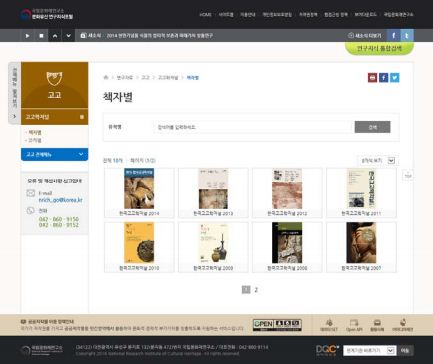Click the OPEN public license badge
Viewport: 433px width, 364px height.
pyautogui.click(x=277, y=325)
